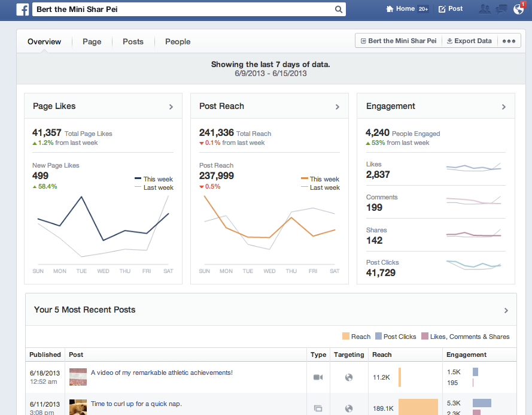
Task: Open the friend requests icon
Action: click(485, 9)
